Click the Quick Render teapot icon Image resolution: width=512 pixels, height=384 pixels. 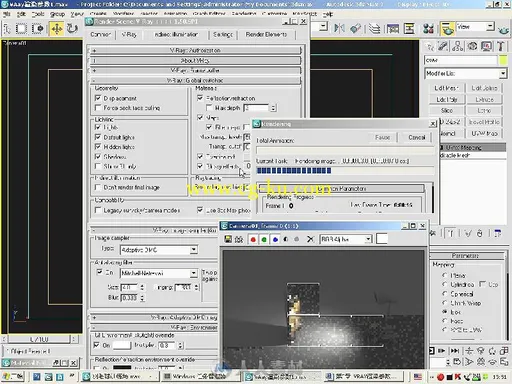pyautogui.click(x=503, y=29)
